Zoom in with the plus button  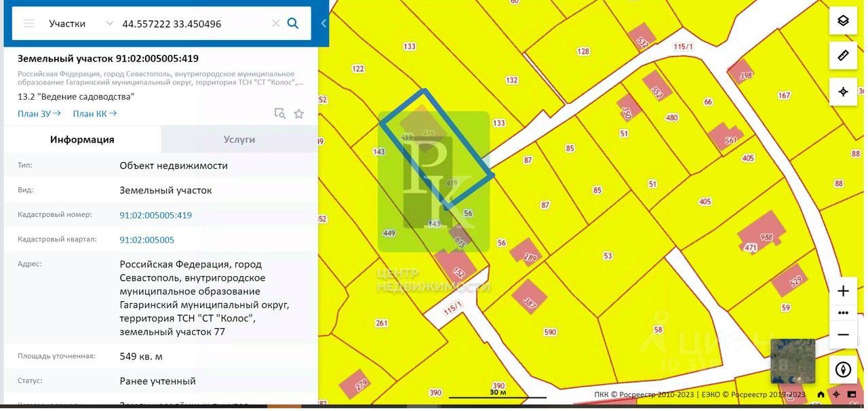pyautogui.click(x=843, y=291)
